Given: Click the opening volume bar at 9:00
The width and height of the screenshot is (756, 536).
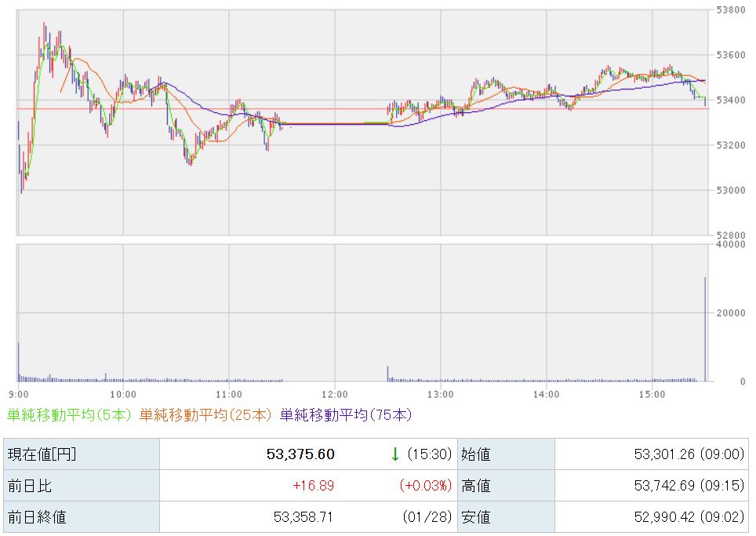Looking at the screenshot, I should (18, 363).
